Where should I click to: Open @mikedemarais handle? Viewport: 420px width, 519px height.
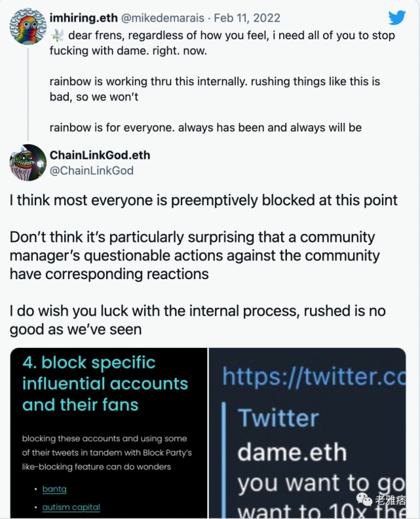[x=162, y=18]
